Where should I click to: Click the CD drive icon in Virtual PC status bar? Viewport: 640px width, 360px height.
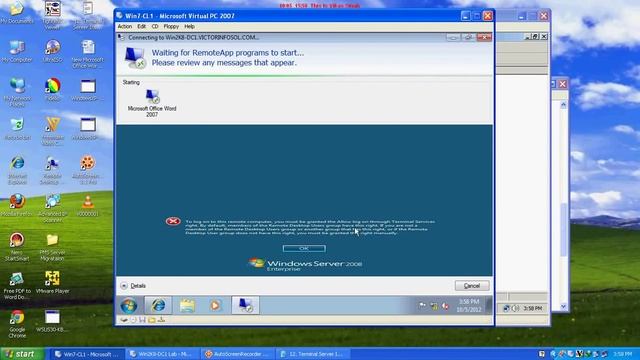[x=133, y=320]
